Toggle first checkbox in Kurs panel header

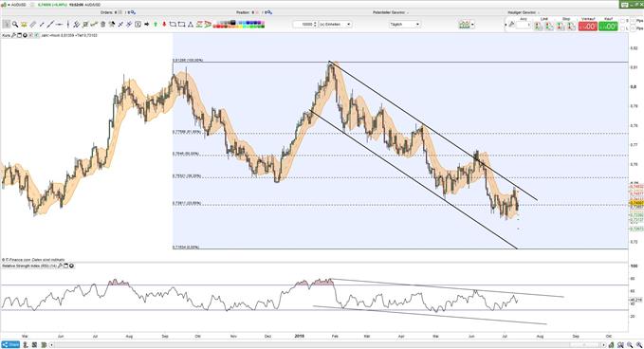(30, 36)
